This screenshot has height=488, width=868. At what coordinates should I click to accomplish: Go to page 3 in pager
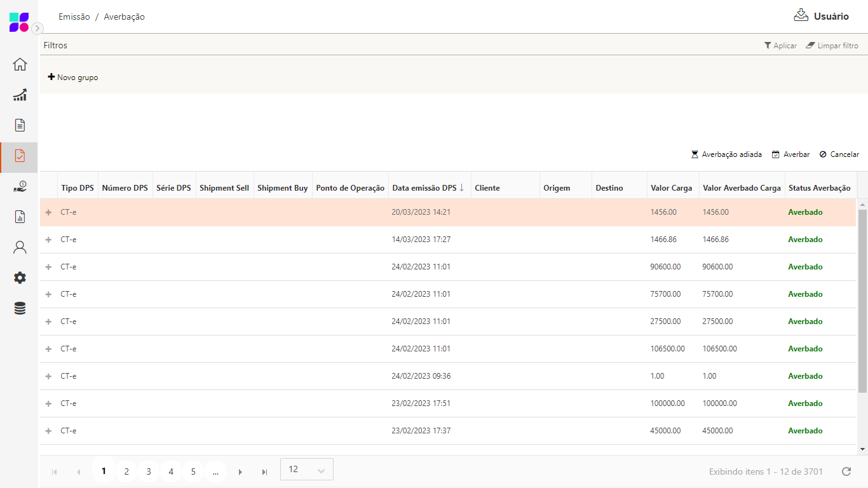[x=149, y=471]
